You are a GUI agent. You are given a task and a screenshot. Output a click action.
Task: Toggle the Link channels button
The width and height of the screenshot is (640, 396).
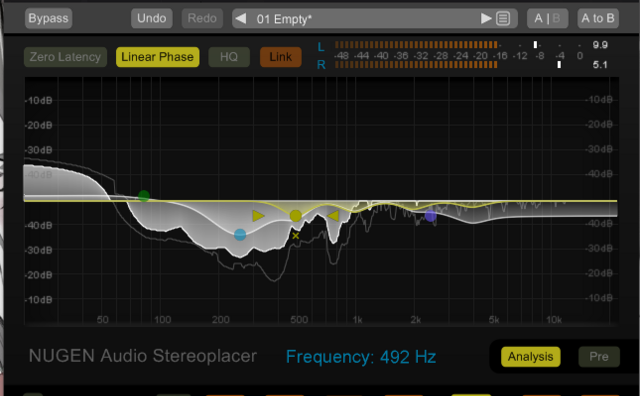(281, 57)
